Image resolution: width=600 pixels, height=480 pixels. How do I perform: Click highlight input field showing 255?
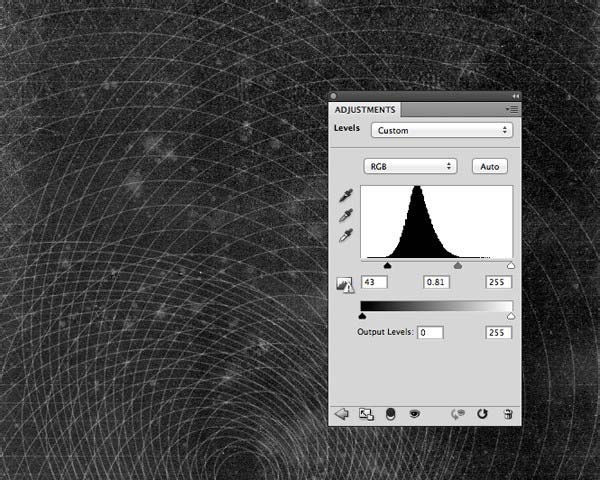pos(498,282)
